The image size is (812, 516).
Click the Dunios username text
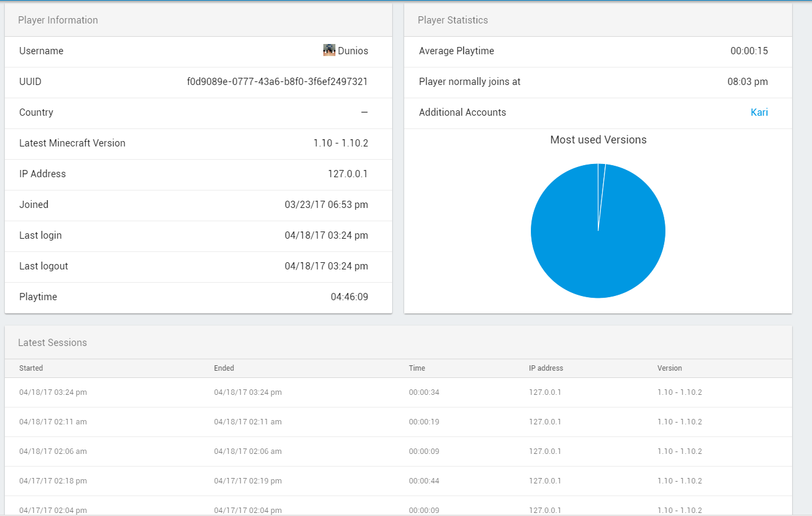353,51
